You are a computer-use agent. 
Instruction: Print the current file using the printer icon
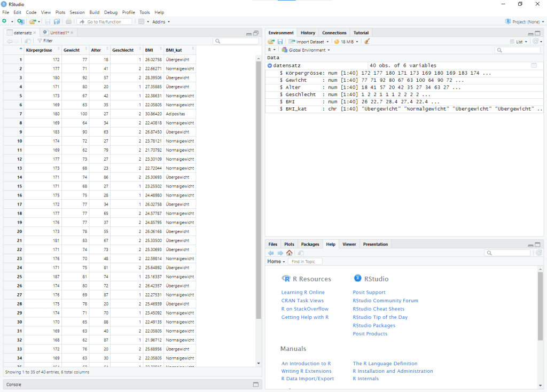68,21
